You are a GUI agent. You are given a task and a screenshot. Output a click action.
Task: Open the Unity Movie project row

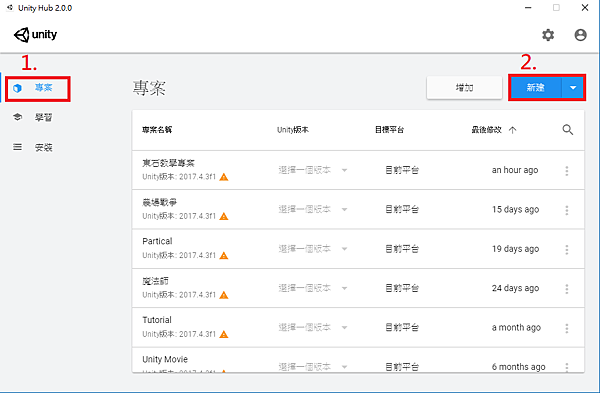coord(358,360)
